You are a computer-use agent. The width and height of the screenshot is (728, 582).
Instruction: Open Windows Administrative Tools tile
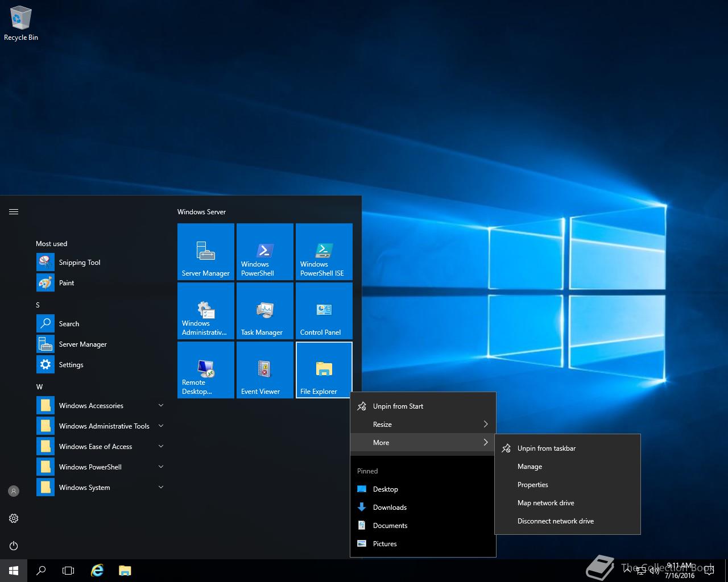tap(206, 311)
